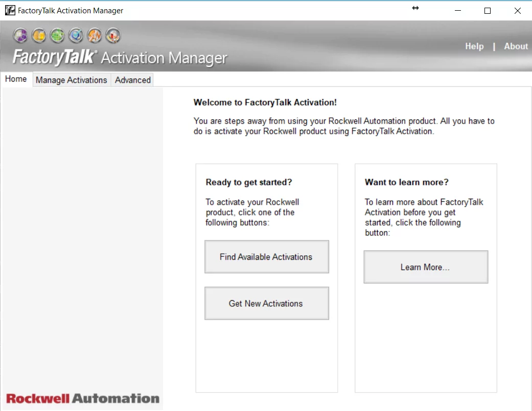Open the About link in the header
Screen dimensions: 532x411
click(x=516, y=46)
